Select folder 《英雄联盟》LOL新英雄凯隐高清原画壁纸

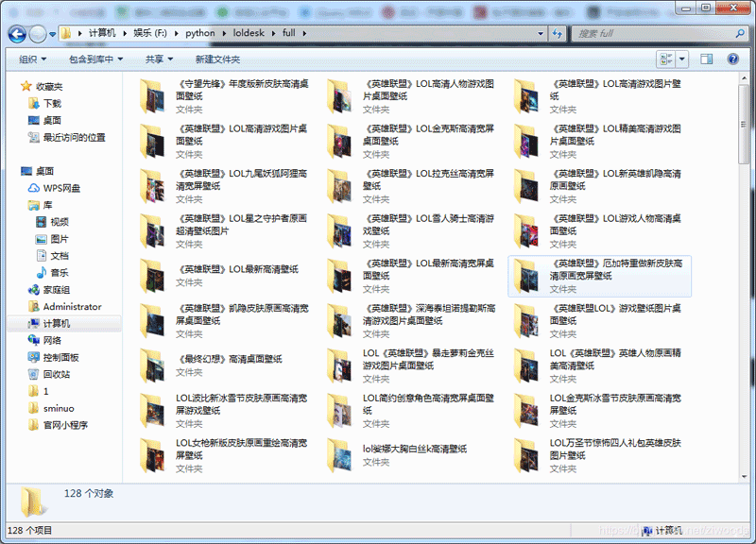coord(599,186)
